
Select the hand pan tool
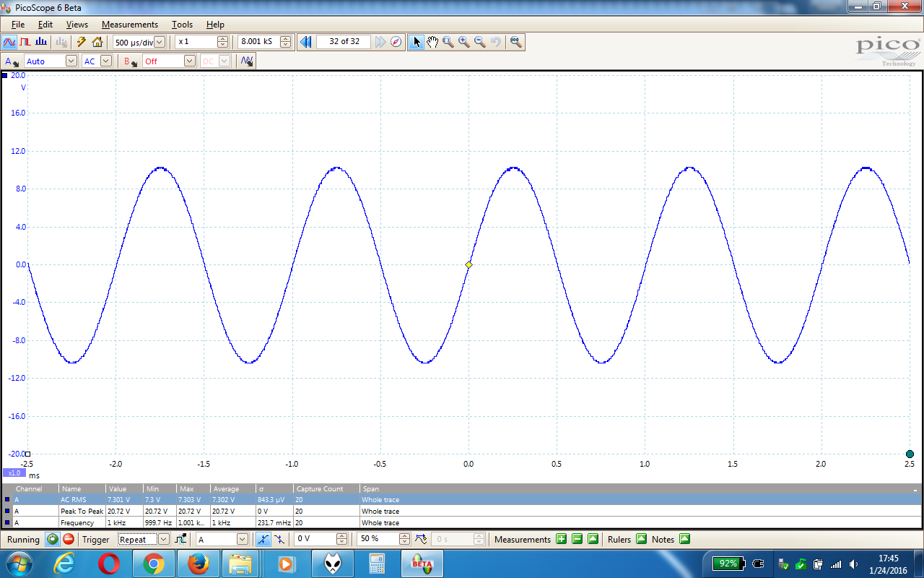tap(432, 42)
